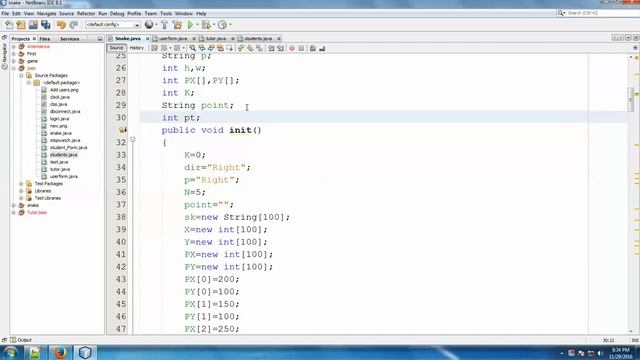640x360 pixels.
Task: Click the Open Project toolbar icon
Action: 33,25
